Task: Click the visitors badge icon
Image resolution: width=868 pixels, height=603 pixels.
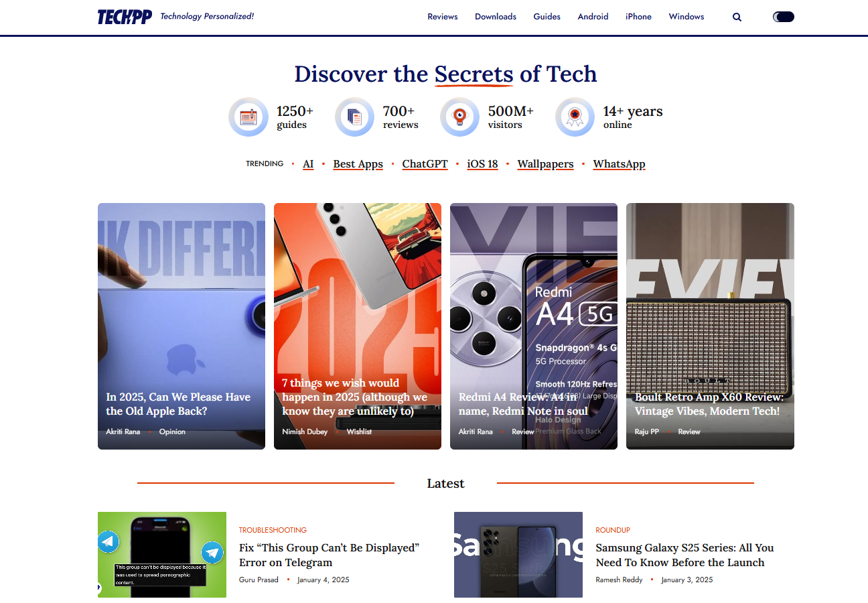Action: 459,117
